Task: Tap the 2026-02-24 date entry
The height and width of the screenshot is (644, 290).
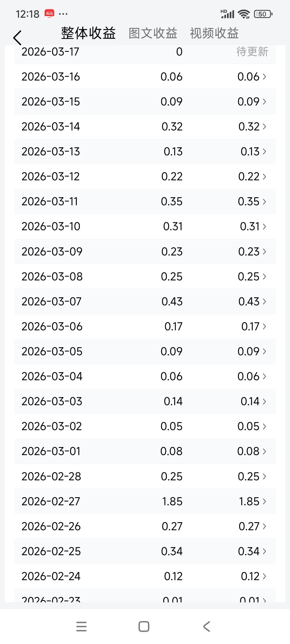Action: [51, 576]
